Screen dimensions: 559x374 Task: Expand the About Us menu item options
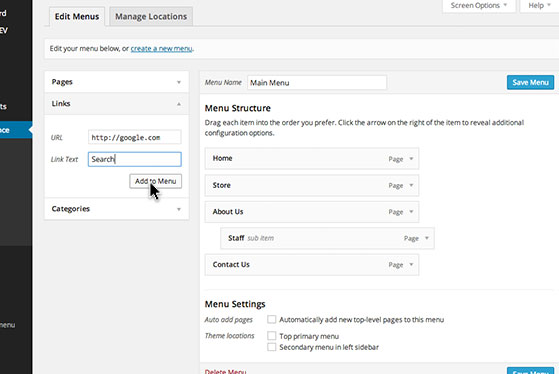(411, 212)
